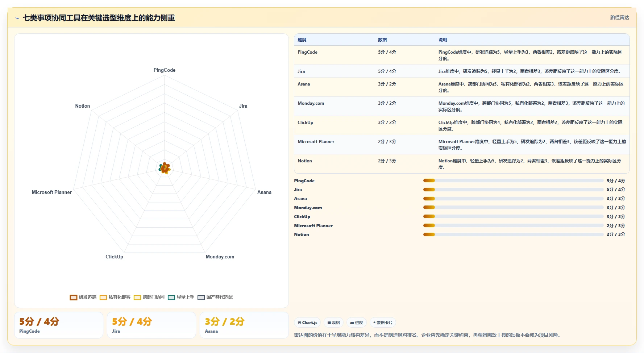
Task: Click the Chart.js chip
Action: (x=307, y=323)
